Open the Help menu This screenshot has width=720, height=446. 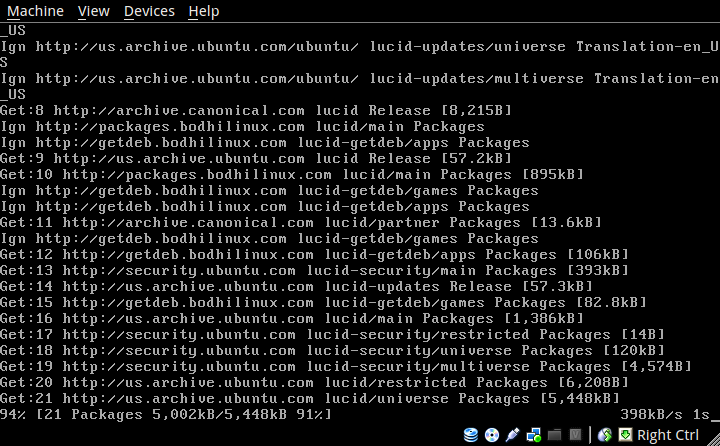(x=203, y=11)
